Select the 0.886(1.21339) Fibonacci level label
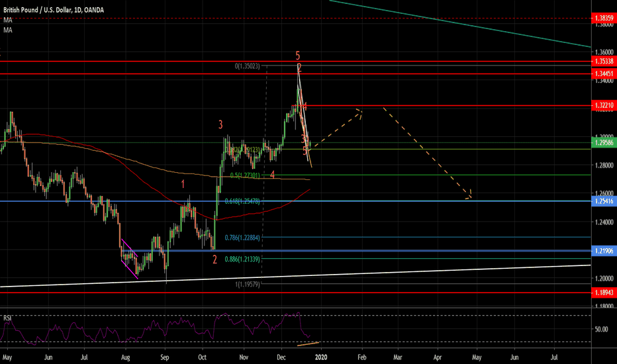Image resolution: width=617 pixels, height=364 pixels. click(242, 259)
